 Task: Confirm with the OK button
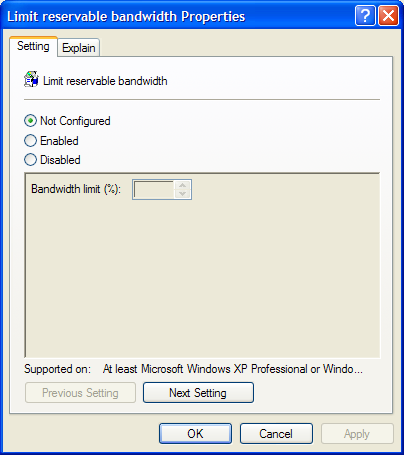(x=195, y=434)
